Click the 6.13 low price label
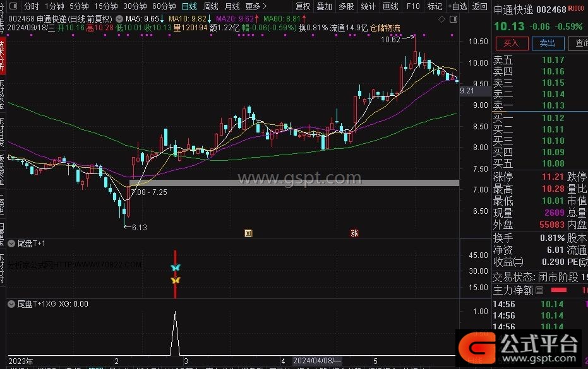Screen dimensions: 588x369 click(x=139, y=228)
